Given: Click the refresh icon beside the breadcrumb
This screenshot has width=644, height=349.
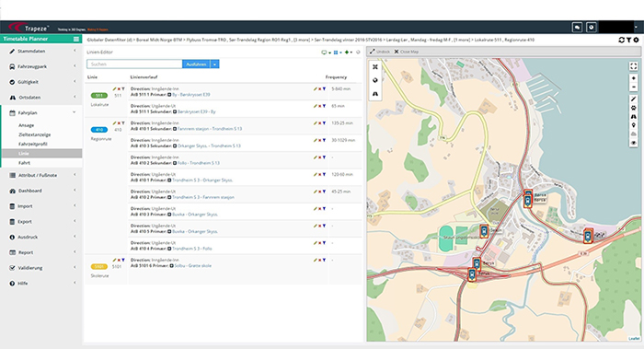Looking at the screenshot, I should [x=621, y=40].
